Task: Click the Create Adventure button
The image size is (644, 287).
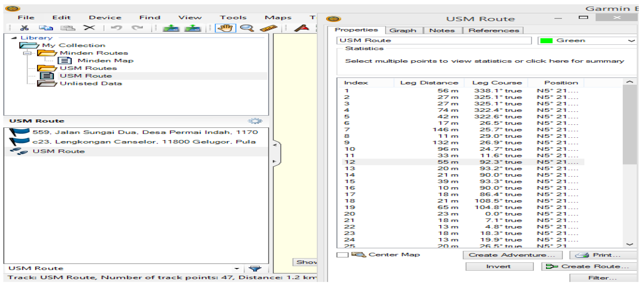Action: 512,255
